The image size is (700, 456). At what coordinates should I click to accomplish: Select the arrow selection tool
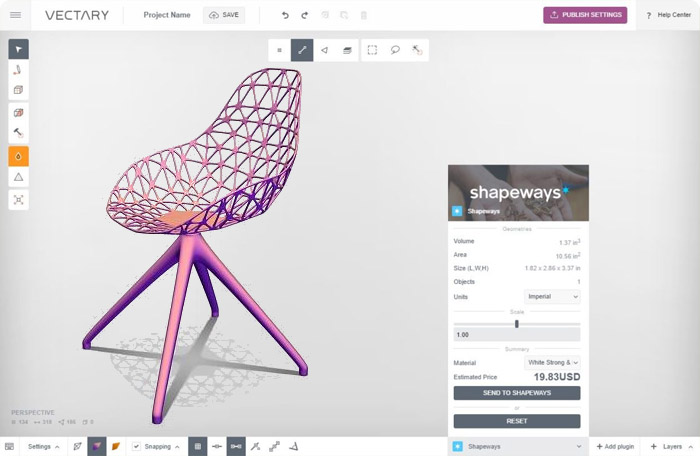(18, 49)
